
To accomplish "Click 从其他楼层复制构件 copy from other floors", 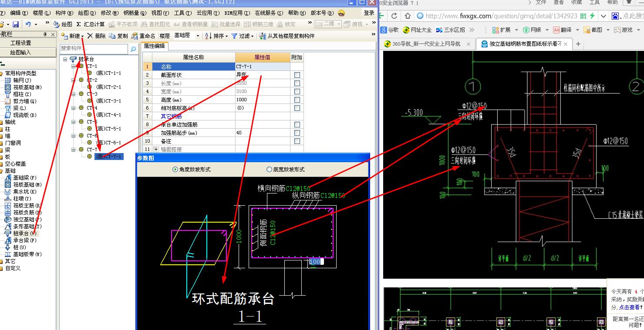I will click(x=287, y=36).
